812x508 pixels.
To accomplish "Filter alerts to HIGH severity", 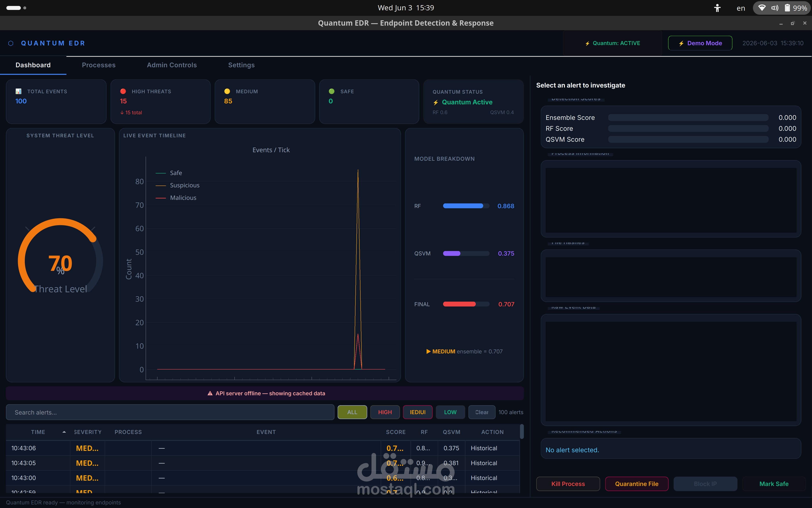I will click(x=385, y=412).
